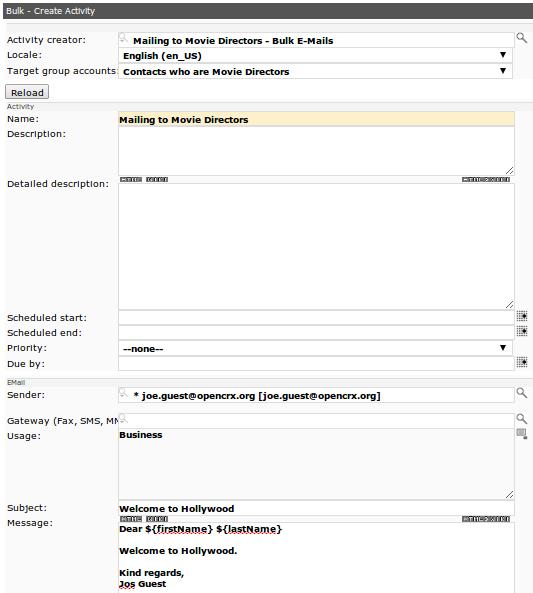Click the Reload button
Screen dimensions: 533x593
tap(27, 92)
